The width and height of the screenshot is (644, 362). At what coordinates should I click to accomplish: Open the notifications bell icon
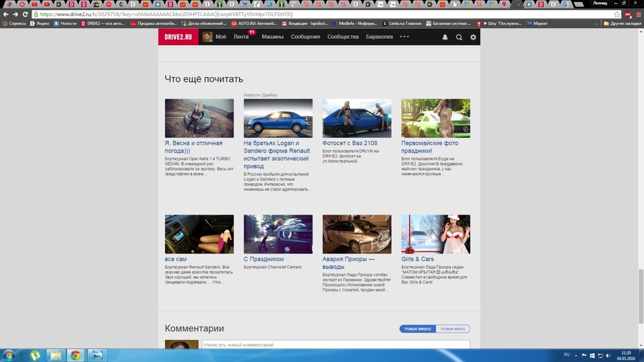pos(445,37)
